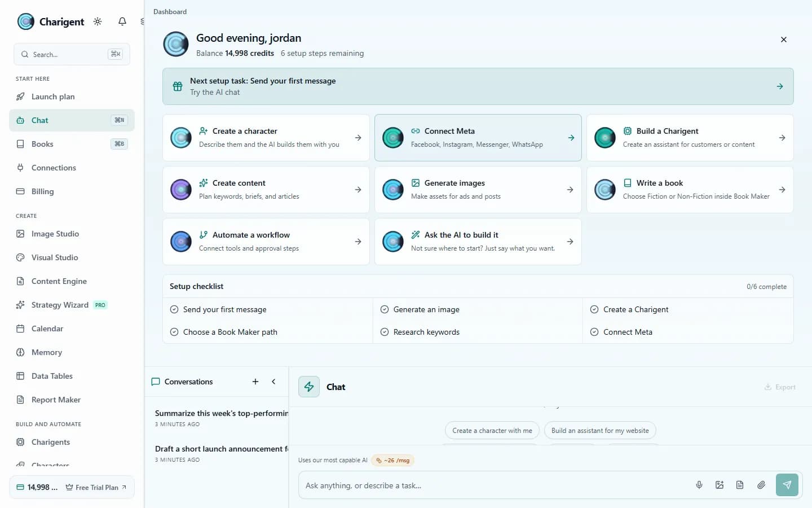Click the Visual Studio palette icon
This screenshot has width=812, height=508.
click(20, 257)
